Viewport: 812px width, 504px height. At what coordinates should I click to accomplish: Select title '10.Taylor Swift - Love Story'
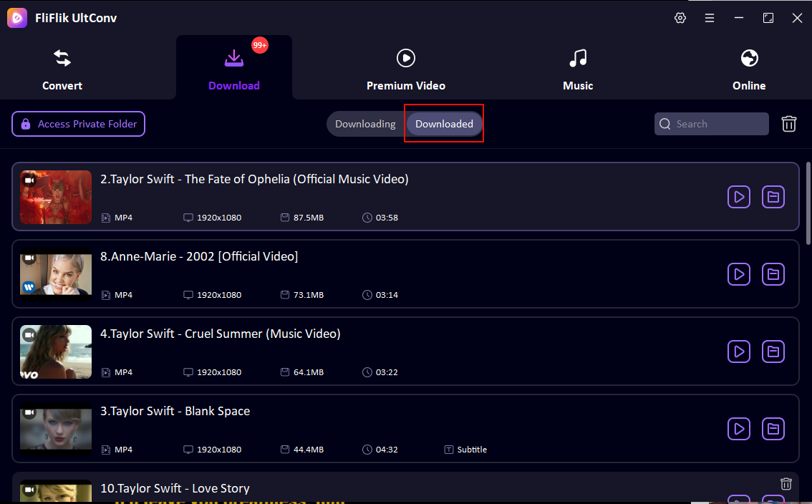click(175, 488)
